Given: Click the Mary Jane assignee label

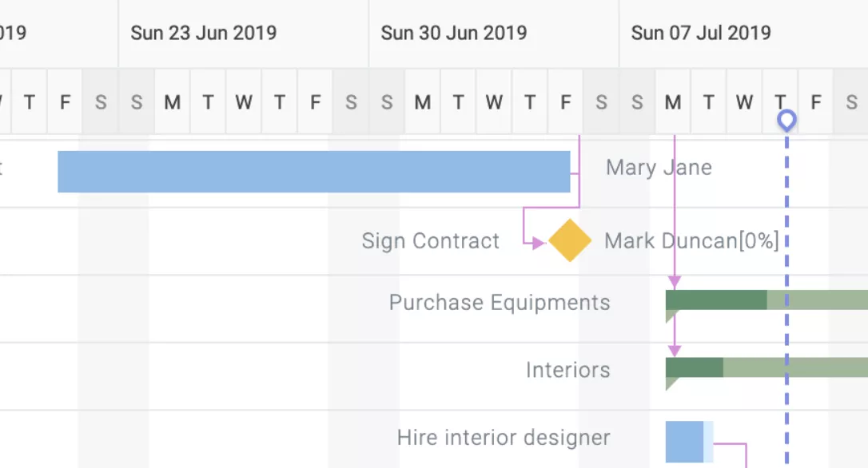Looking at the screenshot, I should point(657,167).
